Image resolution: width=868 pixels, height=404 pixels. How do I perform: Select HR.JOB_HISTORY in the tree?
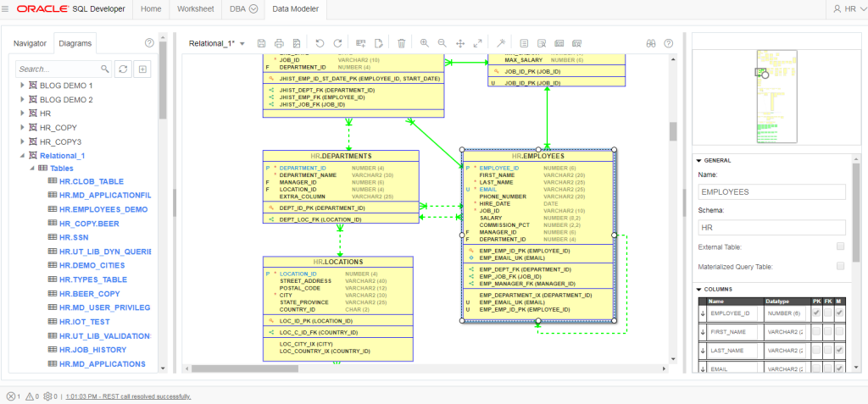(x=92, y=350)
